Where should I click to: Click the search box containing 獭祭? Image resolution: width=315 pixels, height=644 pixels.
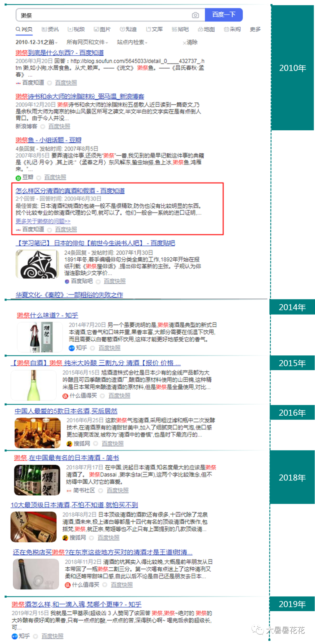(110, 15)
